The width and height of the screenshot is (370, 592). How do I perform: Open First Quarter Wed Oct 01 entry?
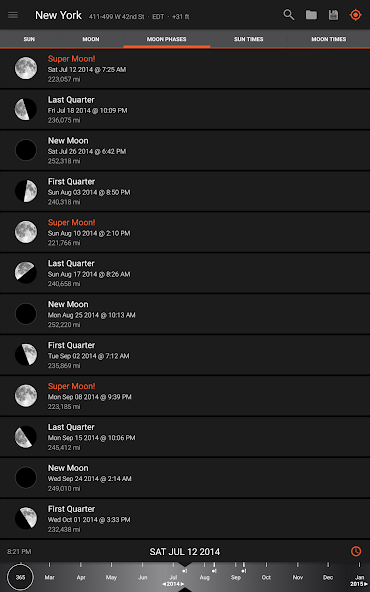[x=185, y=518]
